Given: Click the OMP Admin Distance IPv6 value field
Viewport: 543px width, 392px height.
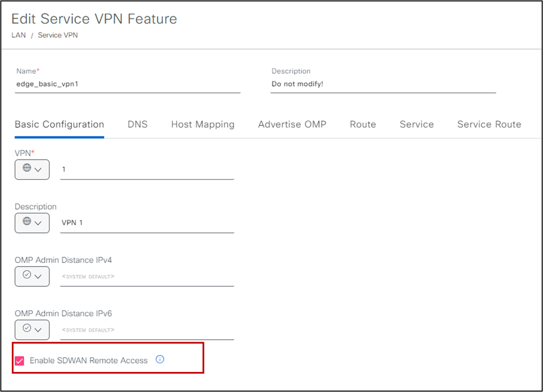Looking at the screenshot, I should [147, 330].
